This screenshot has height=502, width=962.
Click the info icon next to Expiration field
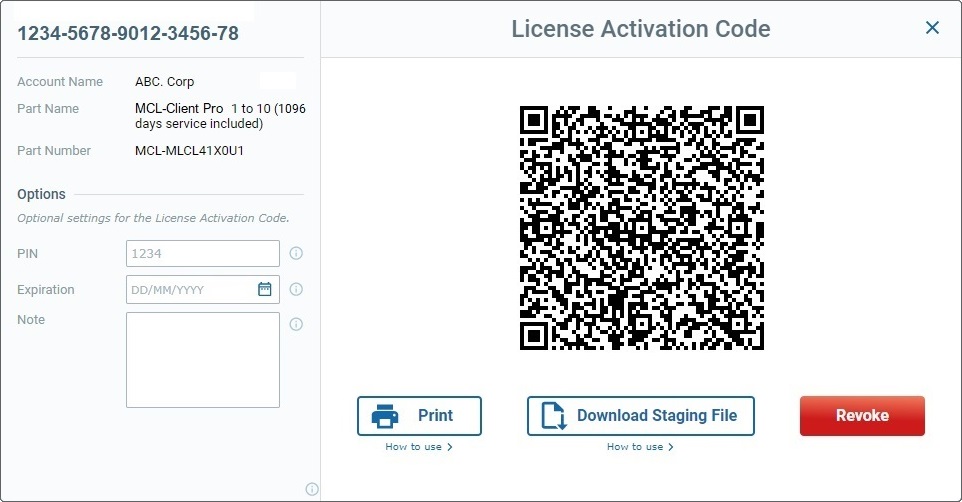tap(296, 289)
